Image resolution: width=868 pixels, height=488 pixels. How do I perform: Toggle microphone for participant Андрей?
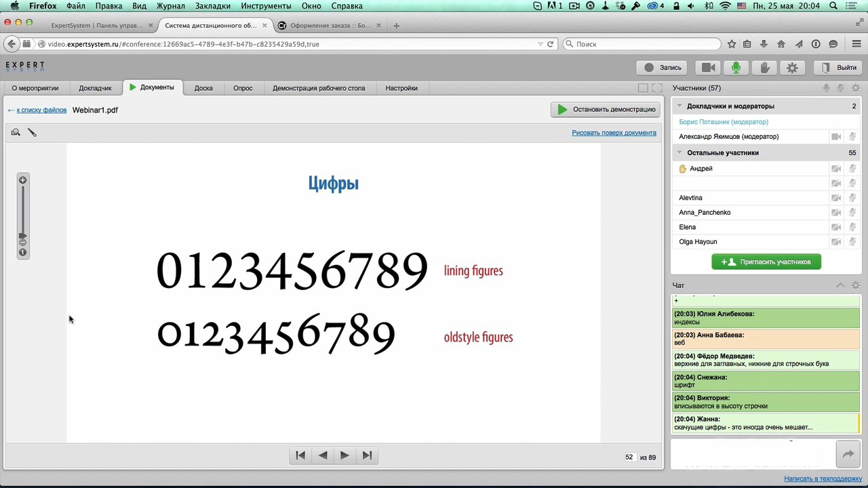[852, 169]
